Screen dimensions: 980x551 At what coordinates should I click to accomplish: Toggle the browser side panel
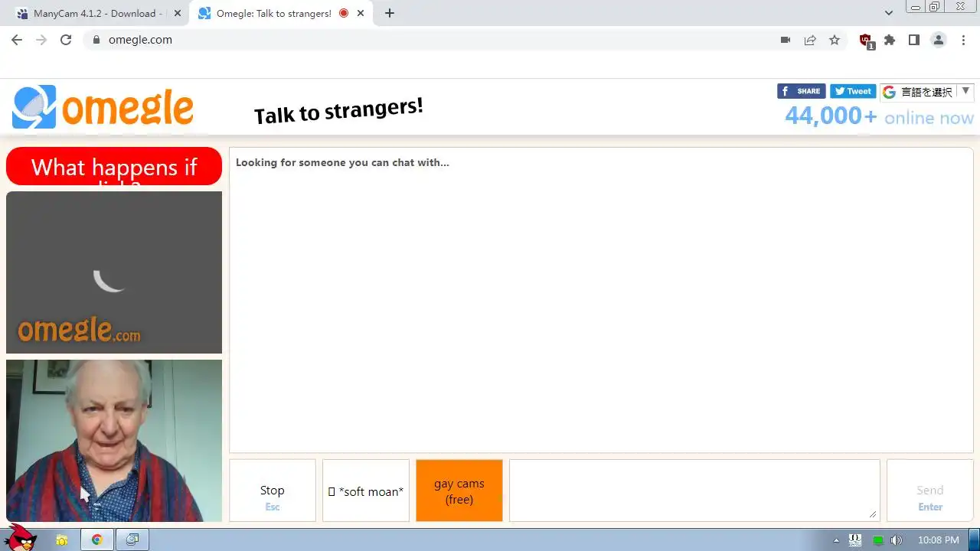(x=914, y=40)
